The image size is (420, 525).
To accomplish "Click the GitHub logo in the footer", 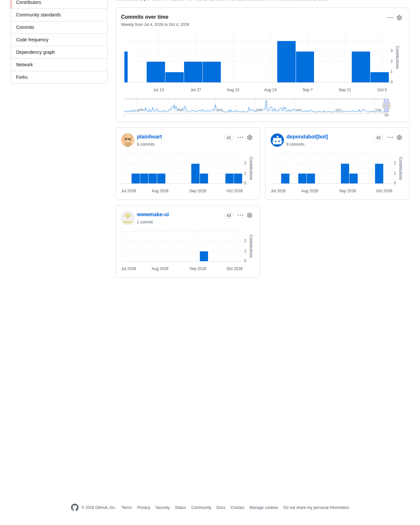I will 75,508.
